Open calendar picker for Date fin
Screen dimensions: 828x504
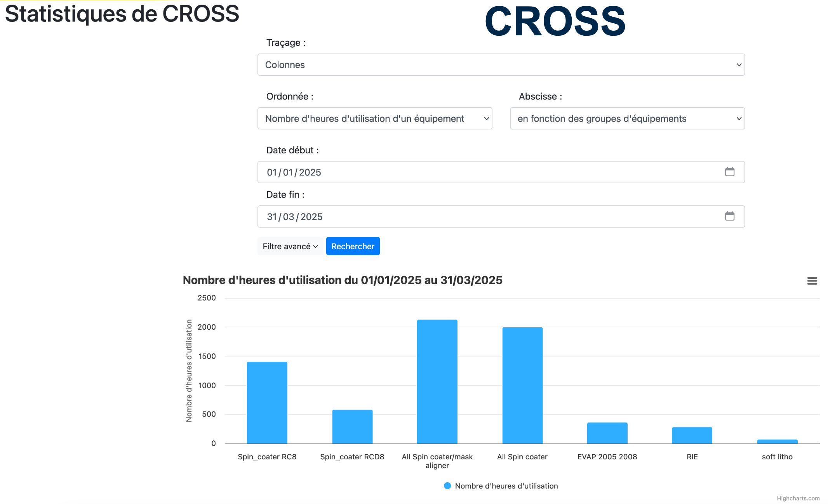click(730, 216)
